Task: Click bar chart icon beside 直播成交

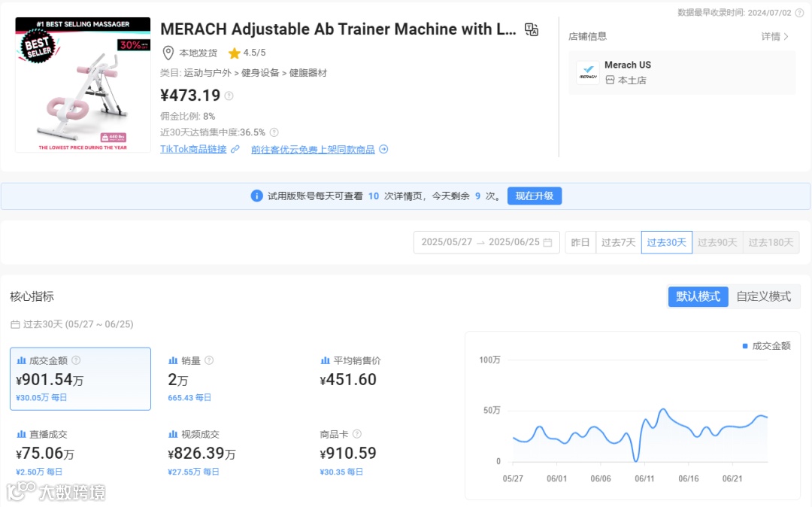Action: tap(21, 435)
